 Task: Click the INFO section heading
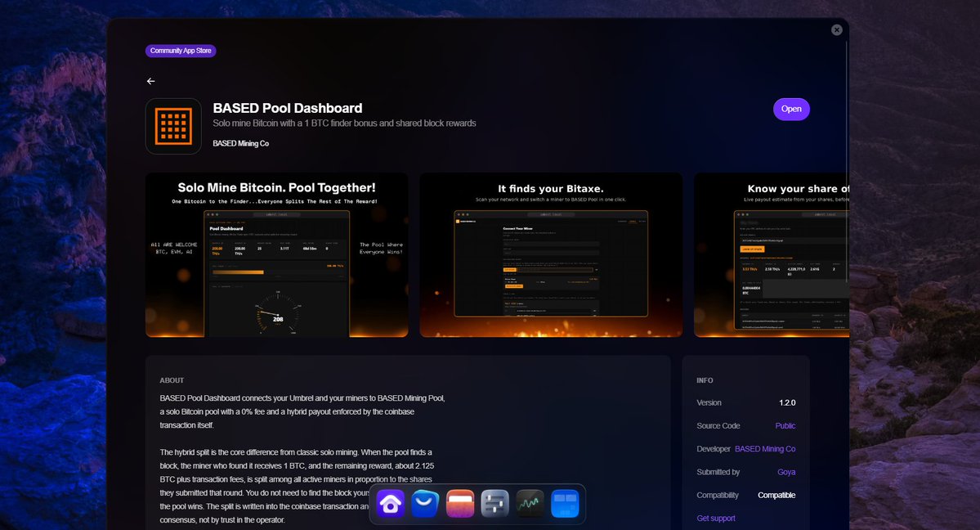[x=705, y=380]
